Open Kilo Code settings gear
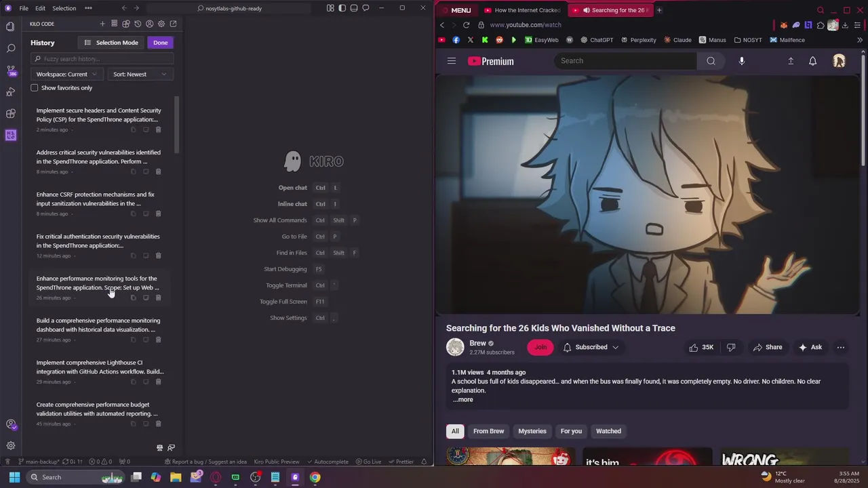The height and width of the screenshot is (488, 868). (161, 24)
